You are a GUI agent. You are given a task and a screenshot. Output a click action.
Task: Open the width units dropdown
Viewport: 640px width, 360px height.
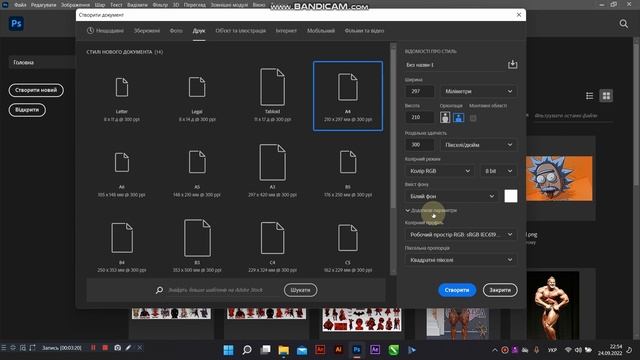[478, 91]
